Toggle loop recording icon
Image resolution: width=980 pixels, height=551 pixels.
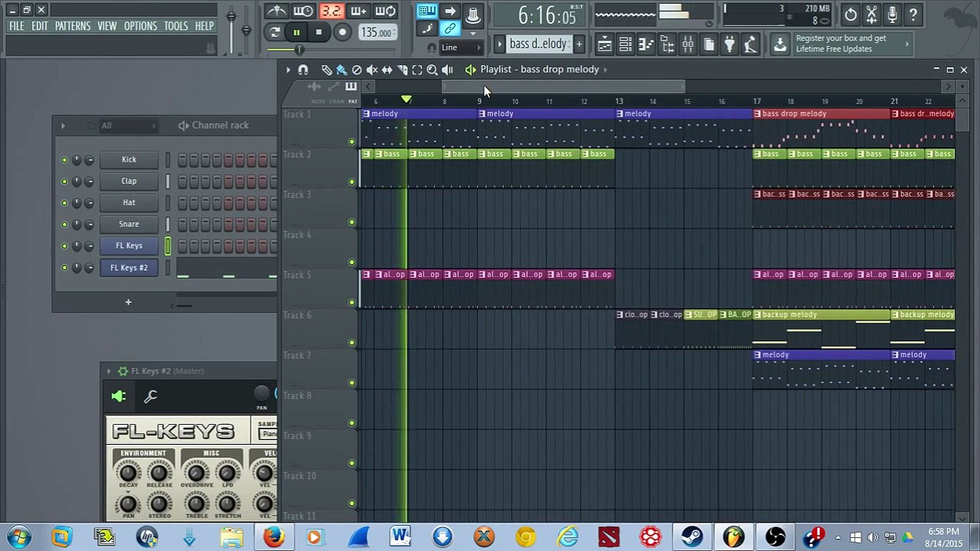386,11
